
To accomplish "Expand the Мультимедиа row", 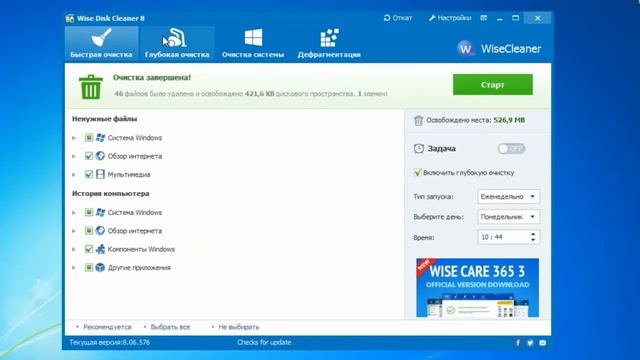I will pos(74,175).
